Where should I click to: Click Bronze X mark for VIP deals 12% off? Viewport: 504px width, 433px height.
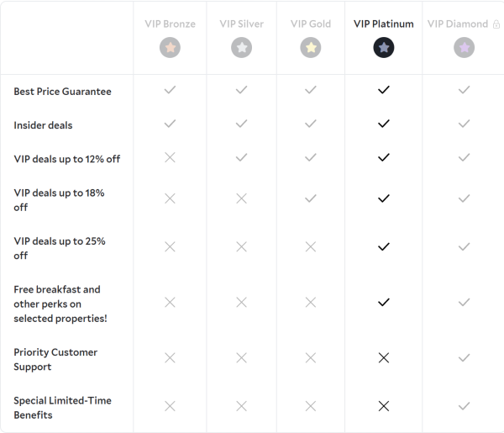(x=170, y=157)
